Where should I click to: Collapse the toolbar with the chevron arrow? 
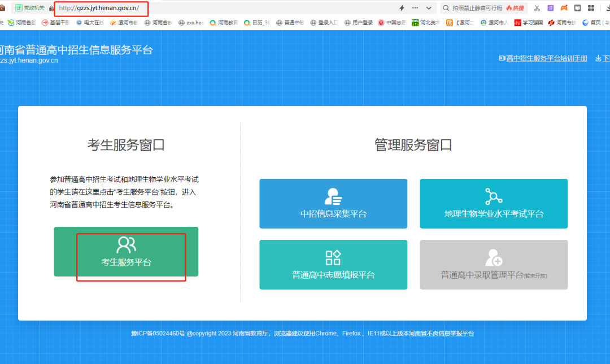(x=428, y=7)
